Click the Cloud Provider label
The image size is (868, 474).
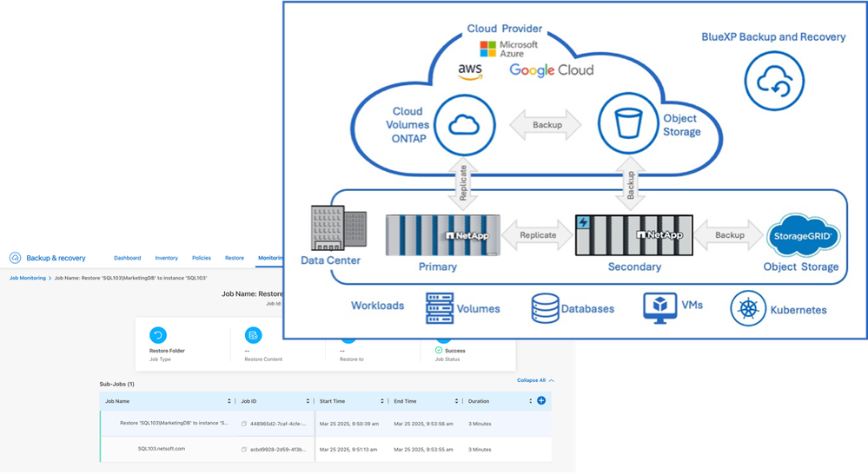point(504,29)
